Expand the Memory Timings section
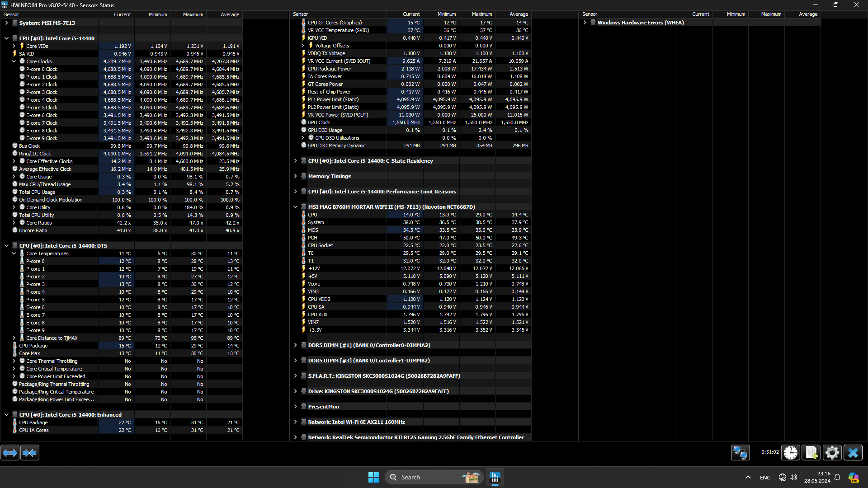This screenshot has width=868, height=488. point(295,176)
